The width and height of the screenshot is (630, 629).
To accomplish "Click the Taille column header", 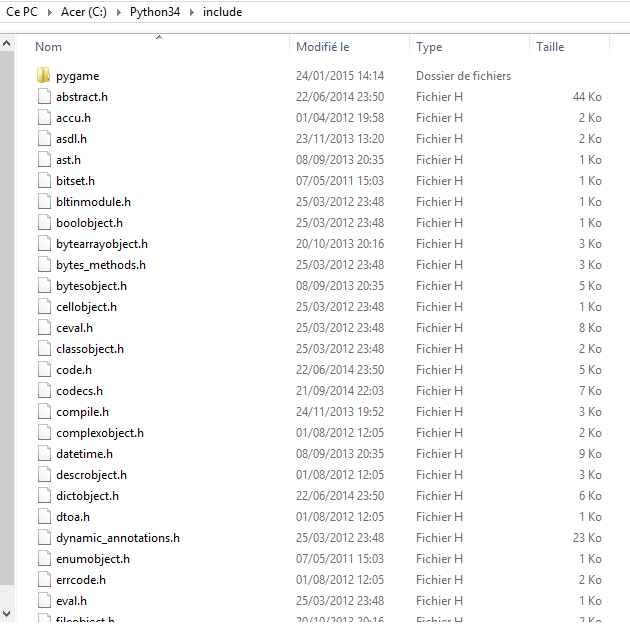I will click(550, 47).
